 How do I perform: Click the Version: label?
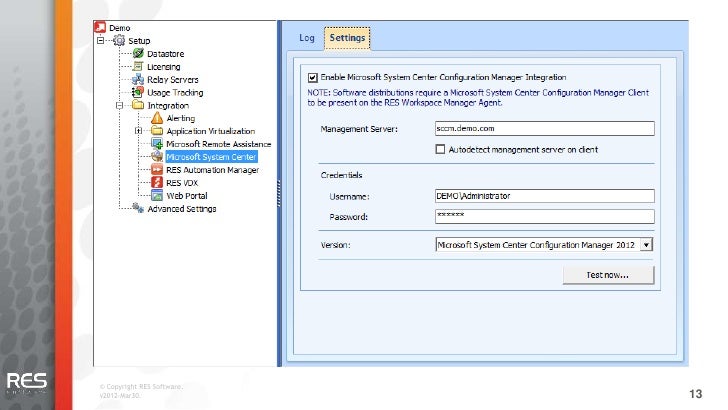coord(335,245)
